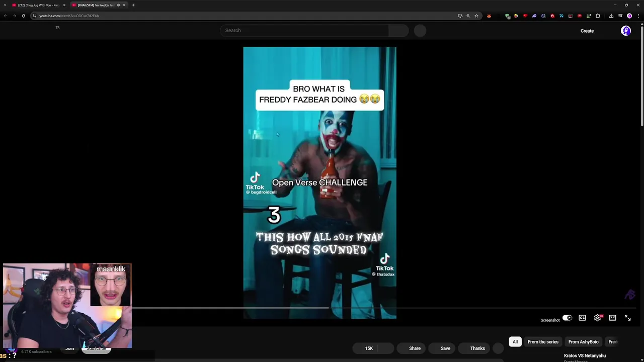Open the Chrome profile avatar
Screen dimensions: 644x362
coord(629,16)
